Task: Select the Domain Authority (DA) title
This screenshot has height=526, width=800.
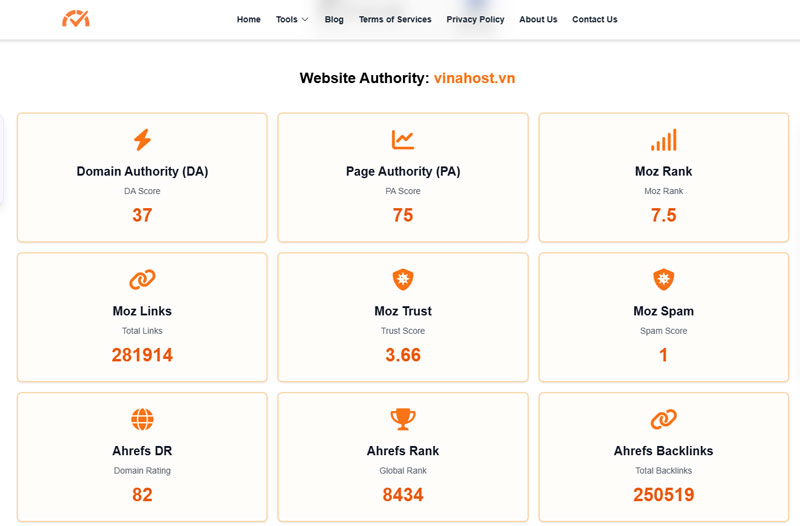Action: click(x=142, y=171)
